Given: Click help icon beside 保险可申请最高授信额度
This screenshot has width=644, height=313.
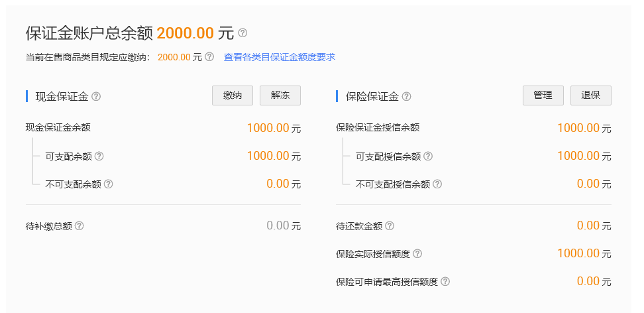Looking at the screenshot, I should 445,281.
